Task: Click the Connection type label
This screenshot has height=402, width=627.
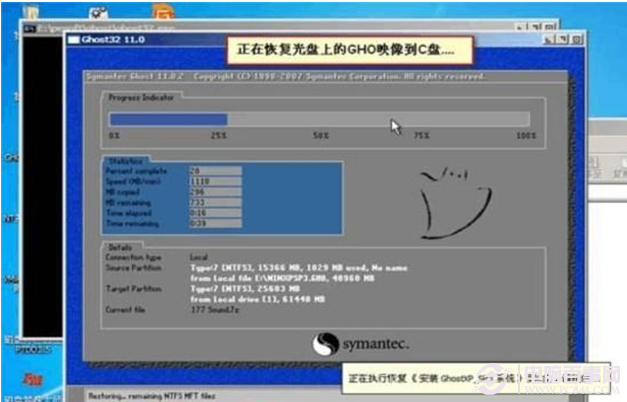Action: (x=133, y=257)
